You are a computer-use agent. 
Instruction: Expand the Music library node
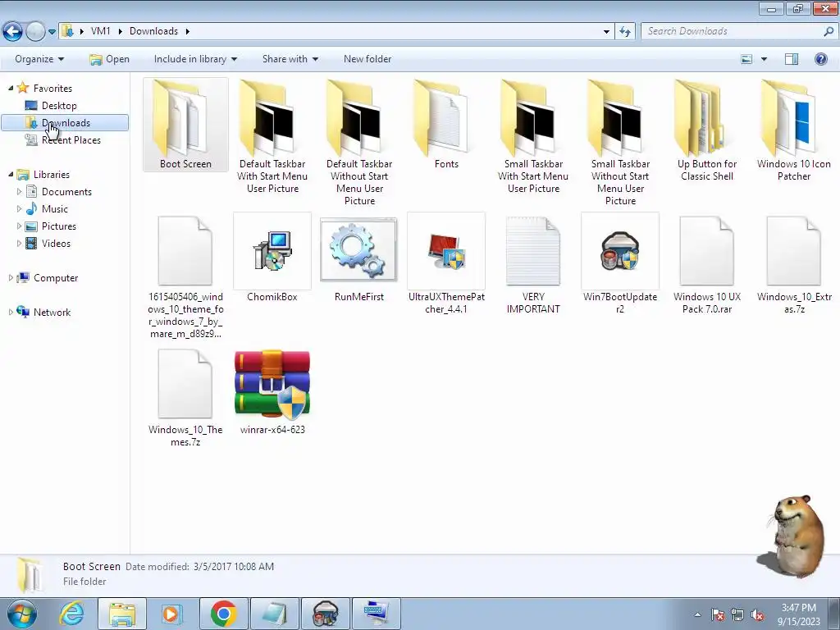20,208
